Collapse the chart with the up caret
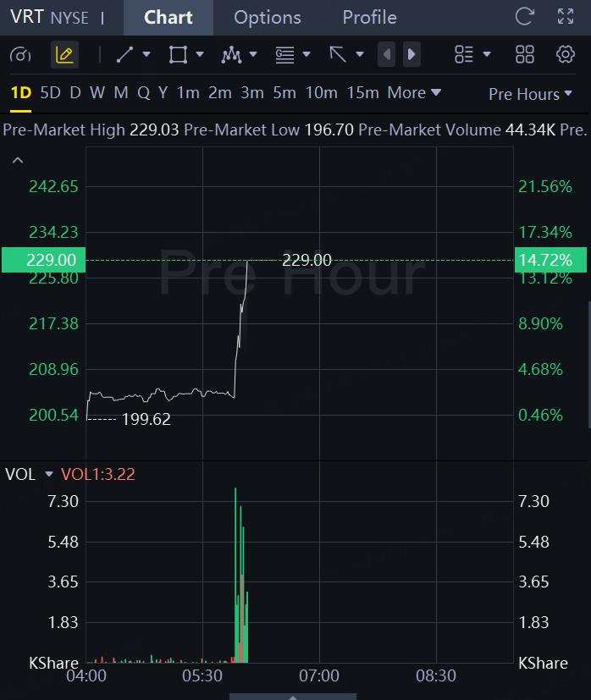This screenshot has width=591, height=700. pyautogui.click(x=18, y=160)
